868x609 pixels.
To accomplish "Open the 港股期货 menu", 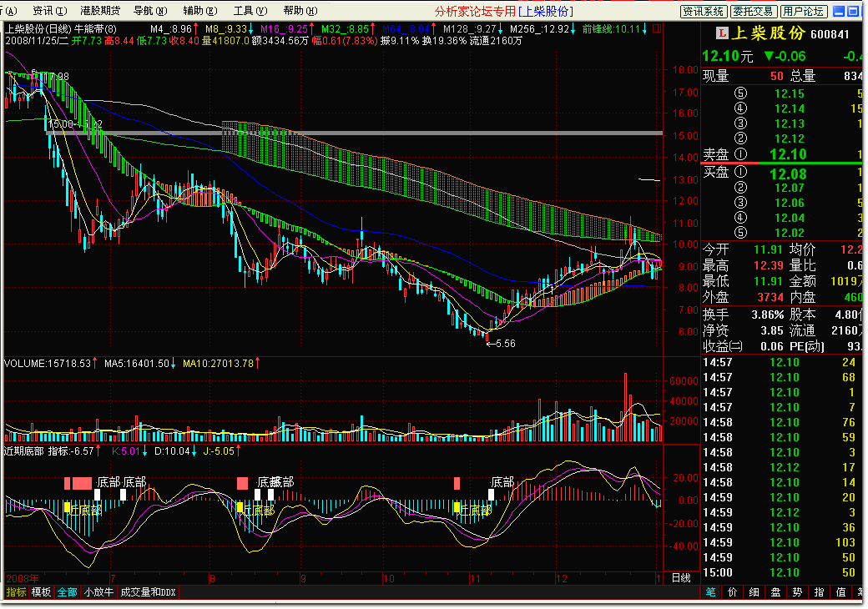I will pos(100,11).
